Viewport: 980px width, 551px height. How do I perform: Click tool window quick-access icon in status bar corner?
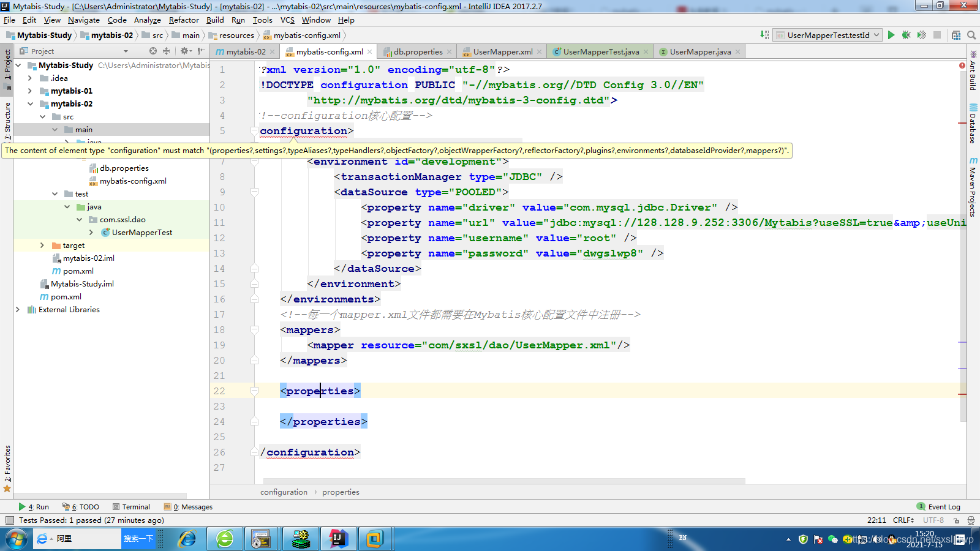pyautogui.click(x=9, y=520)
